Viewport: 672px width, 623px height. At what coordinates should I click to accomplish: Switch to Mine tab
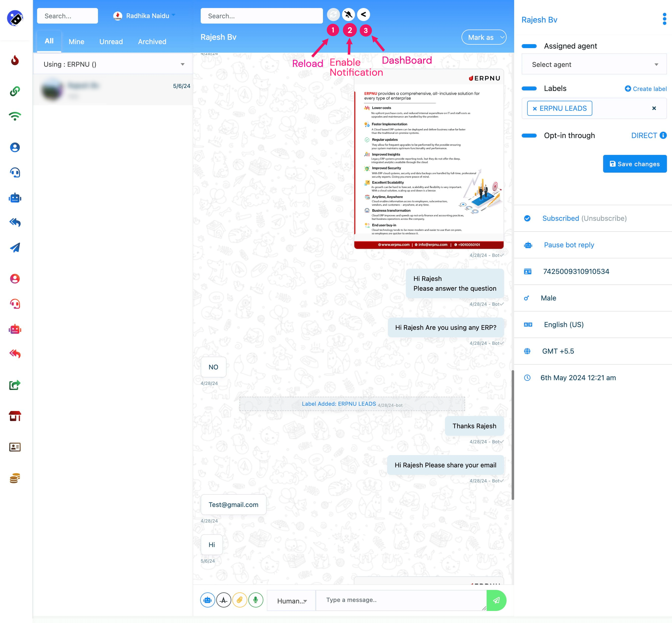[x=76, y=41]
